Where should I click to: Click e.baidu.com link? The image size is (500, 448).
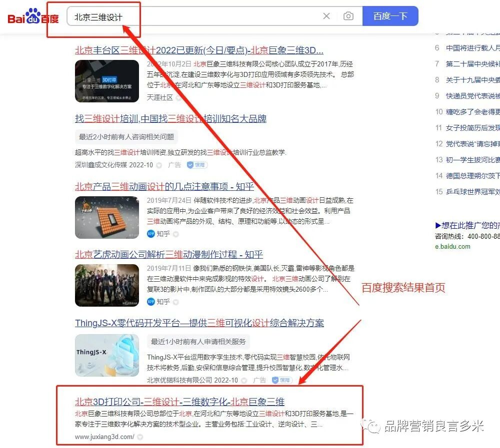pos(452,246)
